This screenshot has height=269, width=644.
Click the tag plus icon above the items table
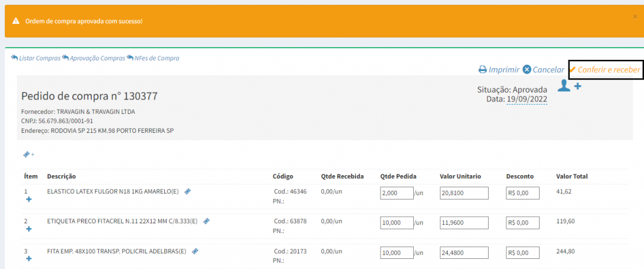[x=28, y=154]
